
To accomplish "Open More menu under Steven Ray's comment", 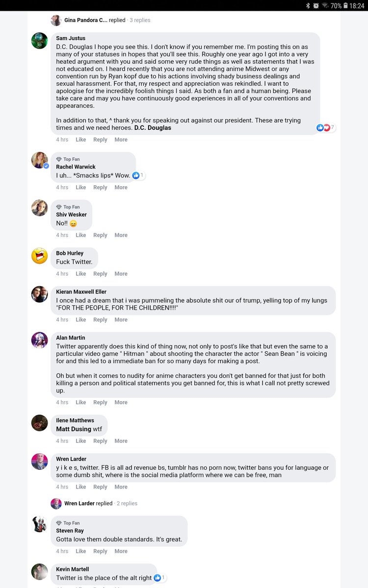I will pos(121,551).
